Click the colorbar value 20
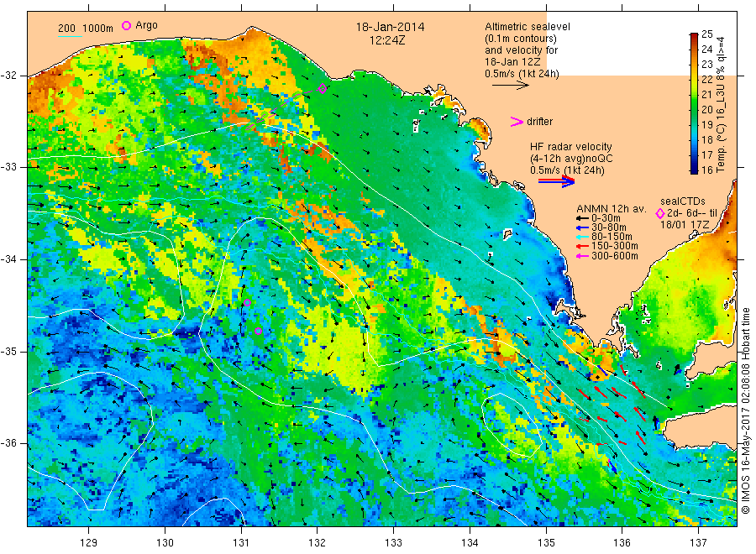The height and width of the screenshot is (554, 756). click(x=706, y=109)
